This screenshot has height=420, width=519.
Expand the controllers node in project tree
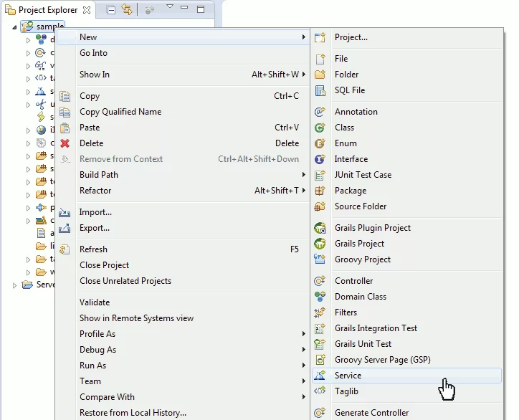click(x=28, y=53)
